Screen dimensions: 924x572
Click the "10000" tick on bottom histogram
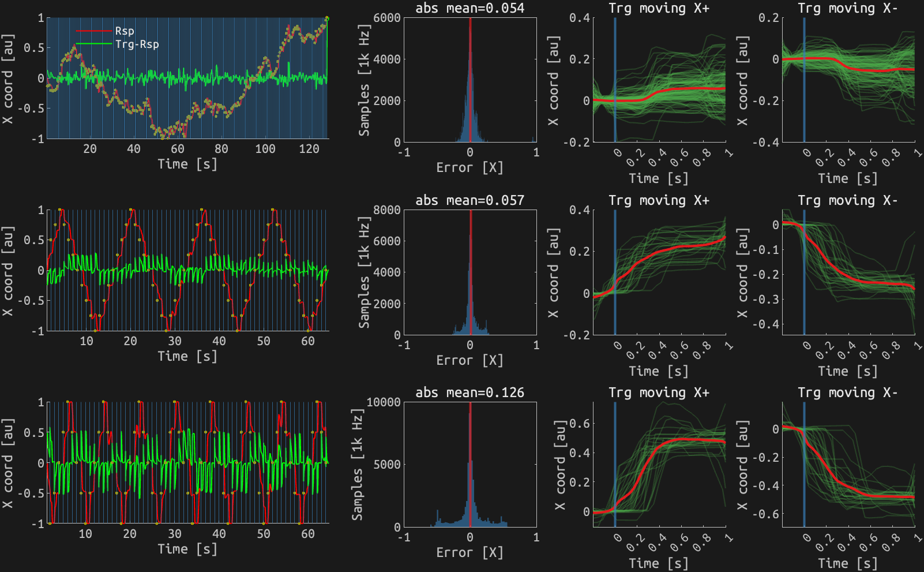click(384, 402)
